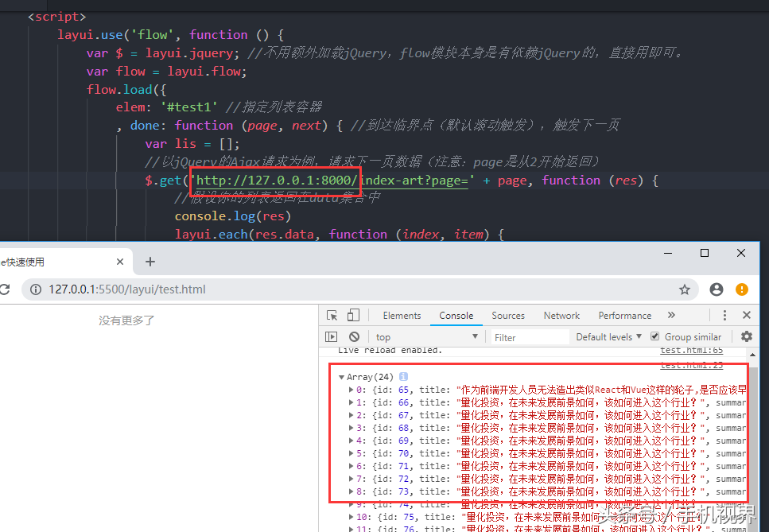The height and width of the screenshot is (532, 769).
Task: Toggle the device toolbar icon
Action: coord(353,316)
